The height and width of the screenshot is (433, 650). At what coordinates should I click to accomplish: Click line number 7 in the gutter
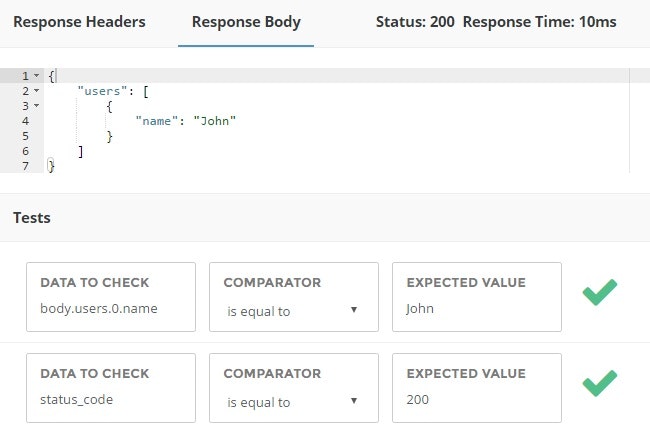[24, 166]
